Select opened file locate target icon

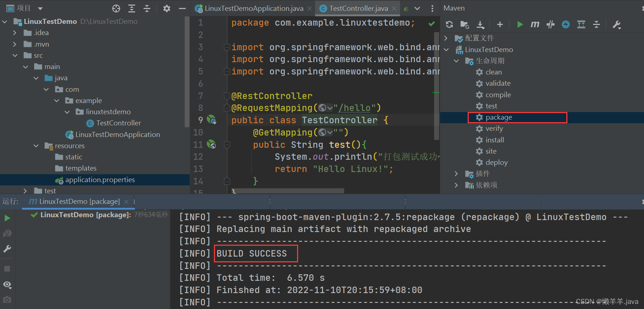(116, 8)
